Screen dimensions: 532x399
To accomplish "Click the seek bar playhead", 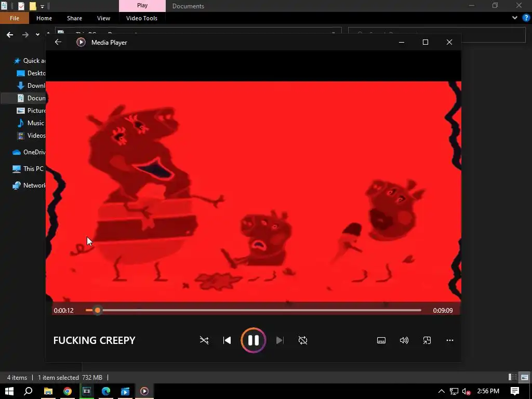I will pos(98,311).
